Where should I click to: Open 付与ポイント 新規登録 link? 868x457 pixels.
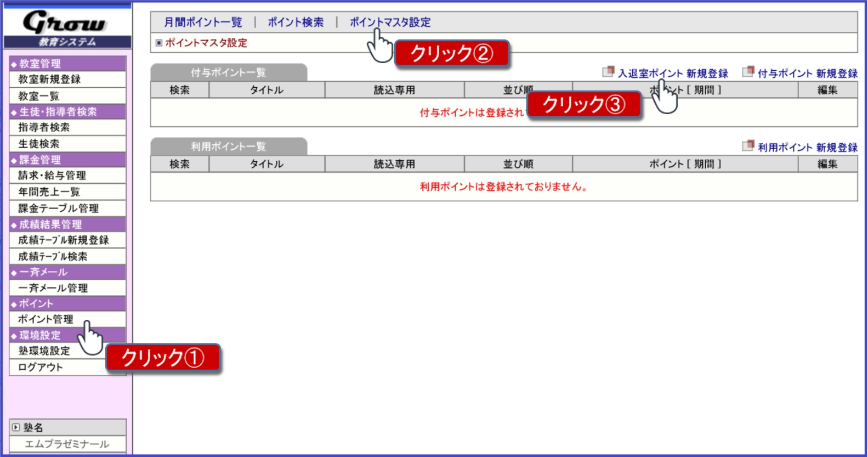pos(807,74)
